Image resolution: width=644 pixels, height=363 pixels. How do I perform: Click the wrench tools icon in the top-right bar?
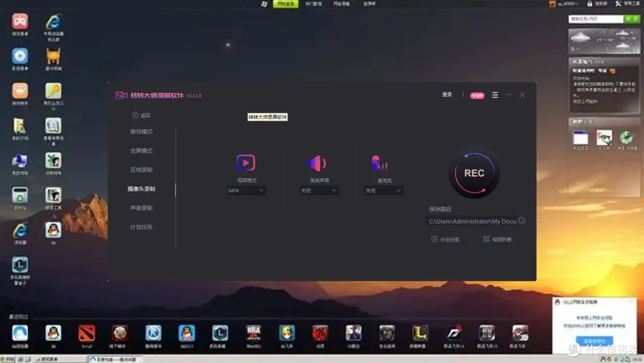(618, 4)
